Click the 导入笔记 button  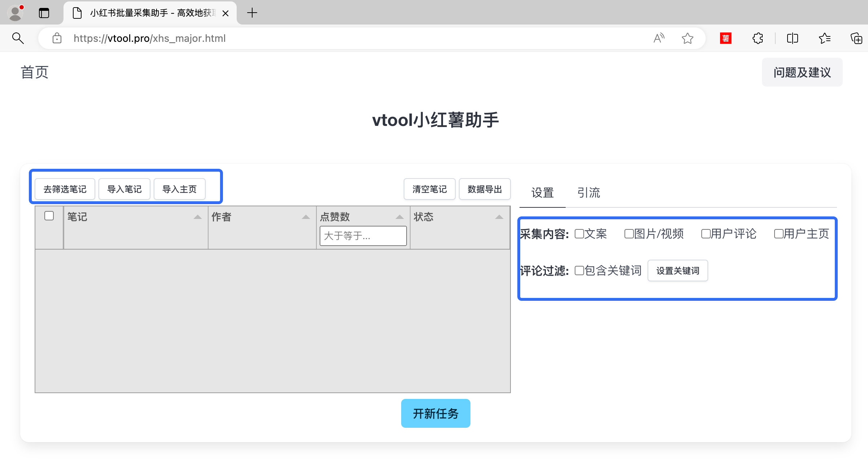[x=124, y=189]
